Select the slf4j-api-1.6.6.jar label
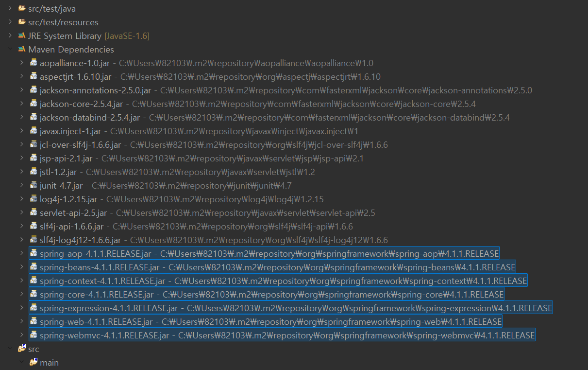588x370 pixels. pyautogui.click(x=72, y=227)
